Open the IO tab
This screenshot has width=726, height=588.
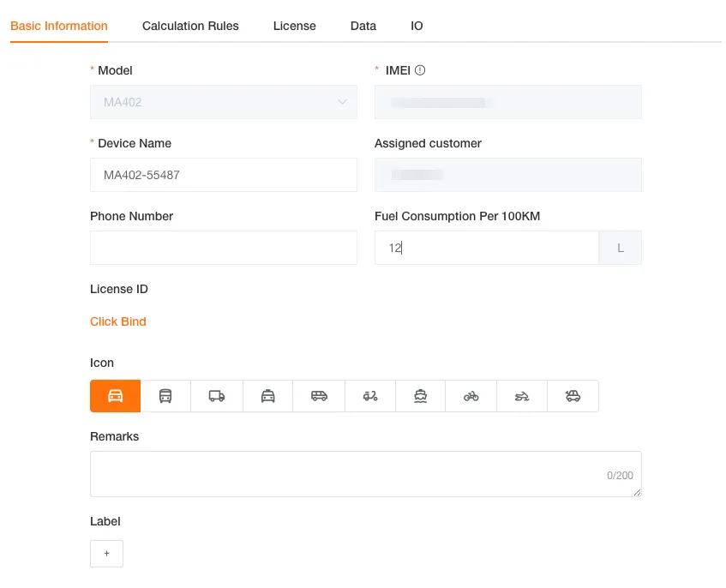click(417, 26)
